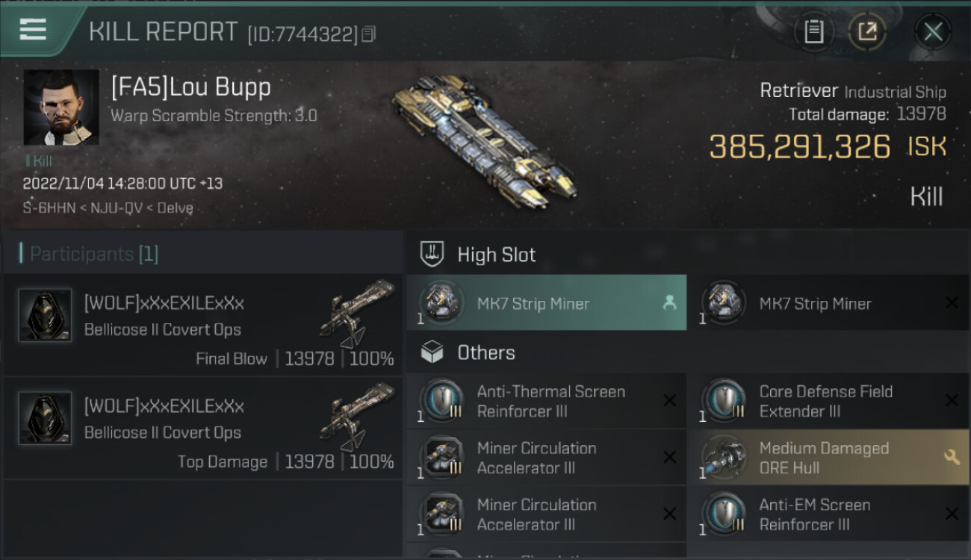The width and height of the screenshot is (971, 560).
Task: Select the highlighted MK7 Strip Miner
Action: point(547,302)
